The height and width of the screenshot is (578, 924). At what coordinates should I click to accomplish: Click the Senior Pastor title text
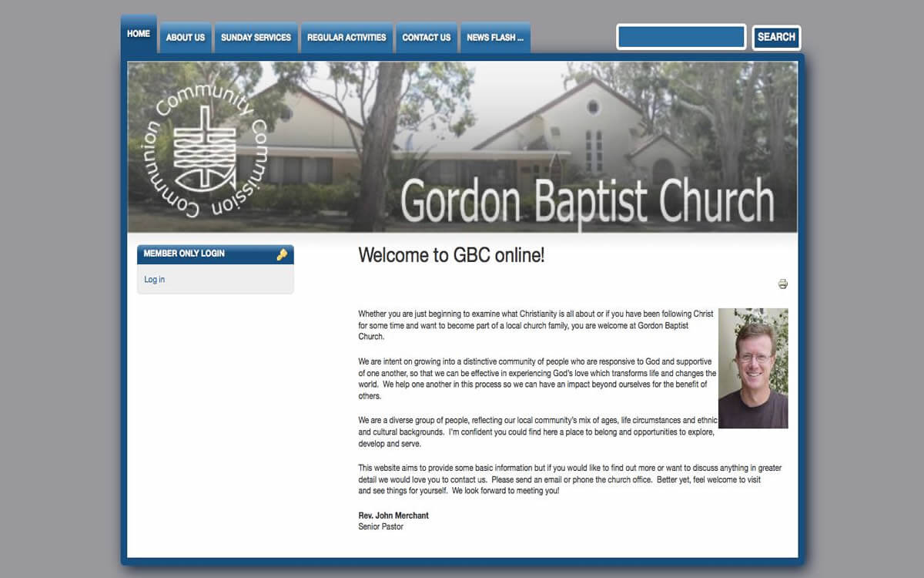[380, 527]
